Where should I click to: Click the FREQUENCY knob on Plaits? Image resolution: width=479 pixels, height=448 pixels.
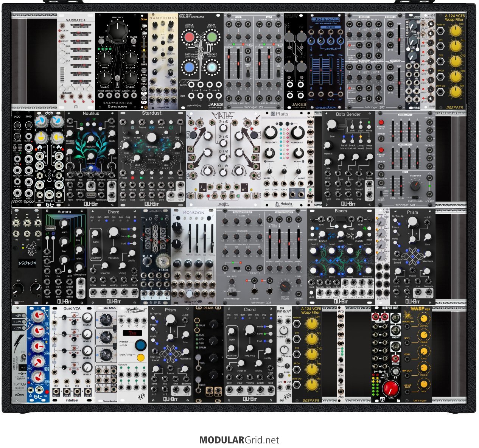(x=270, y=133)
